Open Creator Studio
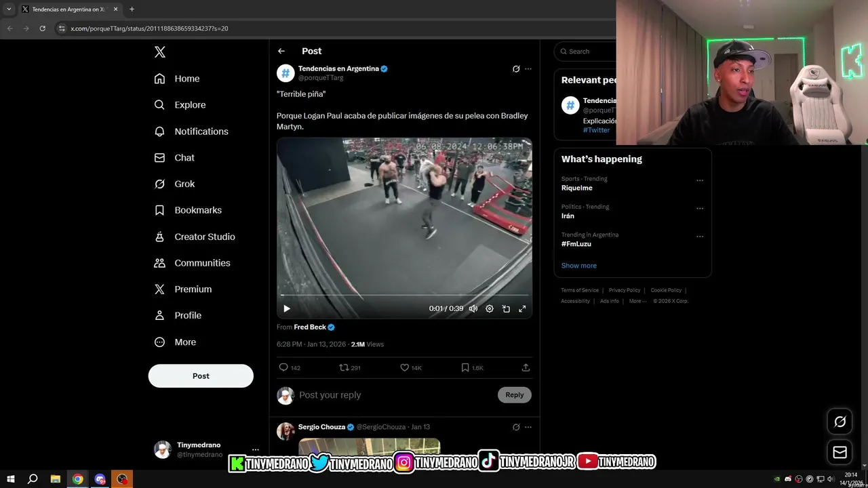This screenshot has width=868, height=488. point(195,237)
